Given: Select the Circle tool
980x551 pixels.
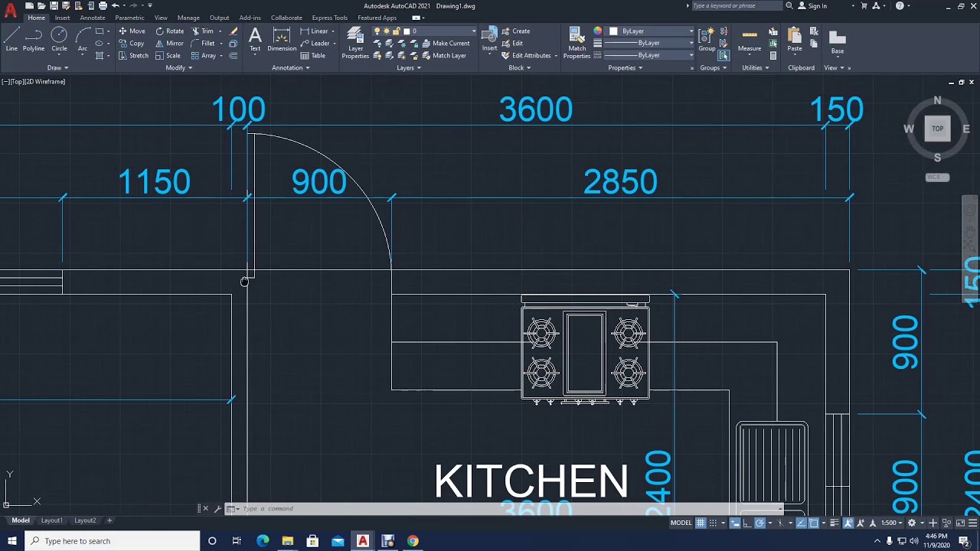Looking at the screenshot, I should tap(59, 38).
